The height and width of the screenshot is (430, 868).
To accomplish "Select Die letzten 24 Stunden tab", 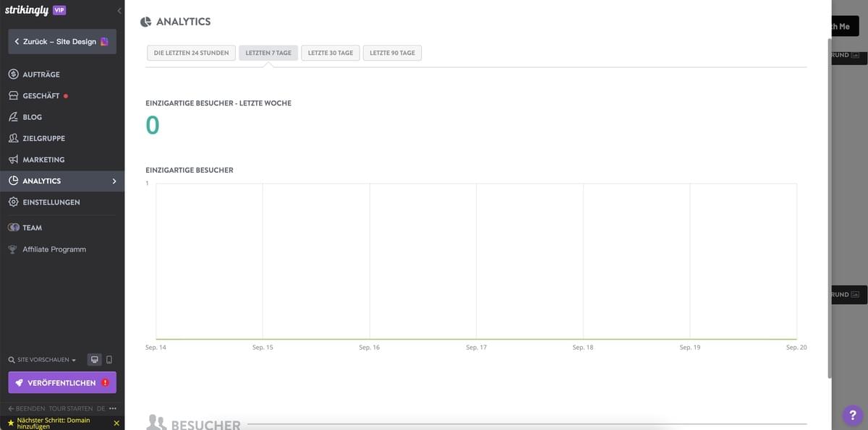I will coord(191,53).
